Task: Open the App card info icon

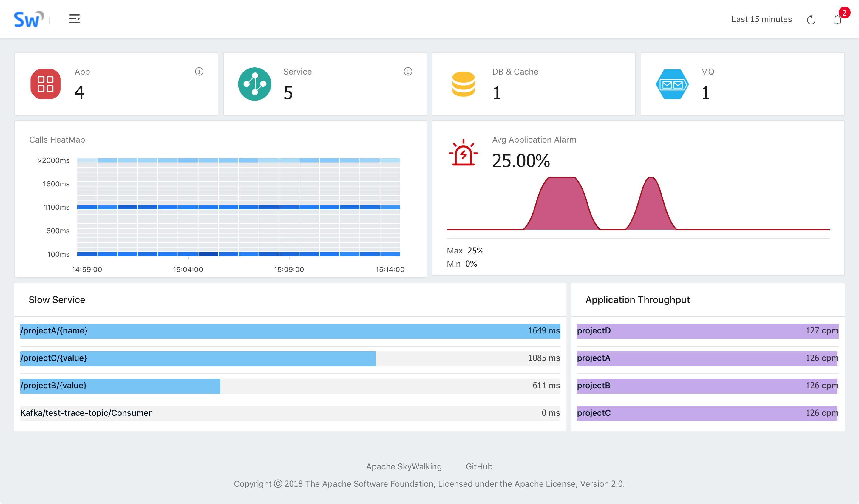Action: click(x=199, y=71)
